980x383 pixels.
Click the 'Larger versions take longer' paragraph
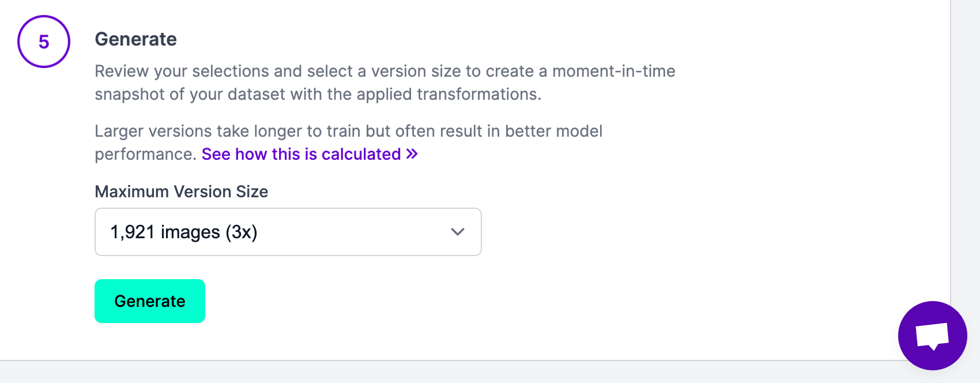click(348, 142)
